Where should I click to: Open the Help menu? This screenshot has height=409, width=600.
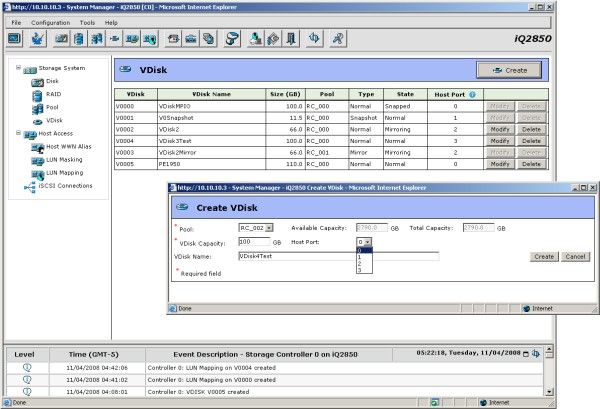(111, 23)
